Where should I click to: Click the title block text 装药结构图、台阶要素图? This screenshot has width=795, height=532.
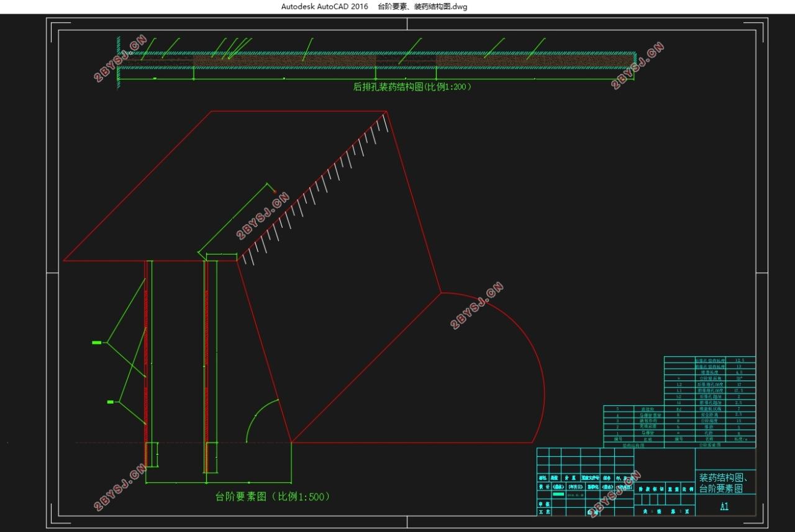725,483
